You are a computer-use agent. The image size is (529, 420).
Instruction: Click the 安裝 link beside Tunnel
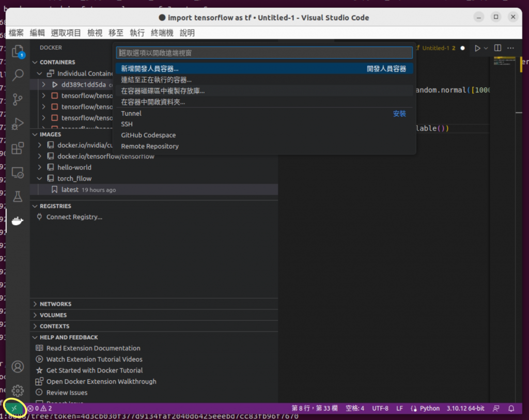tap(399, 114)
